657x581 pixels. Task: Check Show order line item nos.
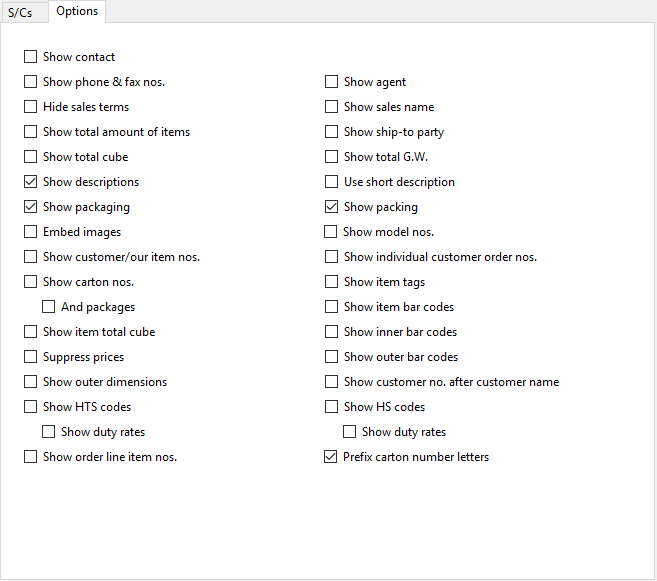coord(30,457)
